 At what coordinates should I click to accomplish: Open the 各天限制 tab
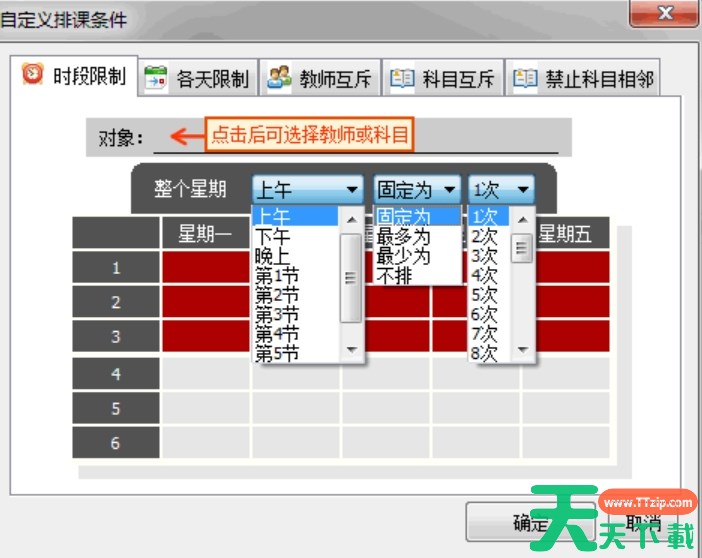pyautogui.click(x=197, y=78)
